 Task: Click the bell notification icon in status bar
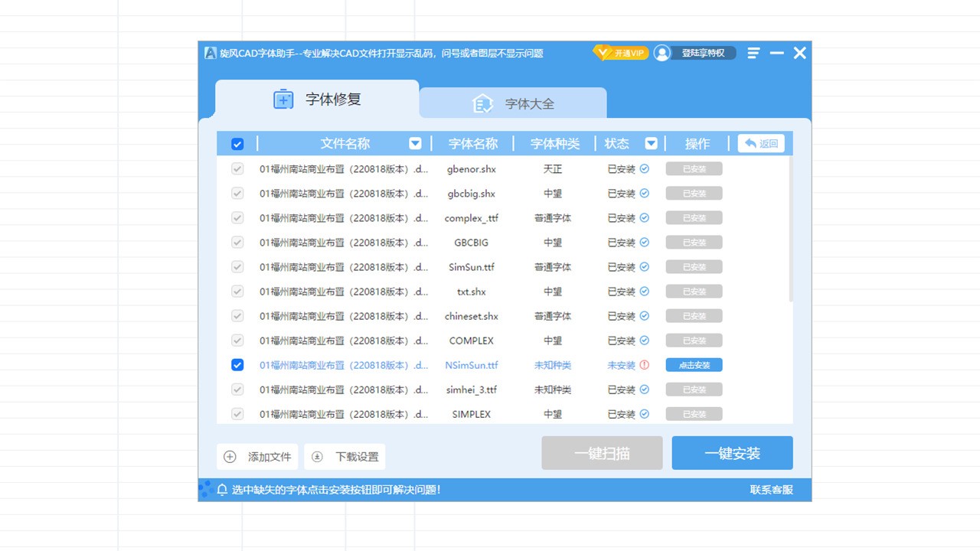pyautogui.click(x=222, y=490)
